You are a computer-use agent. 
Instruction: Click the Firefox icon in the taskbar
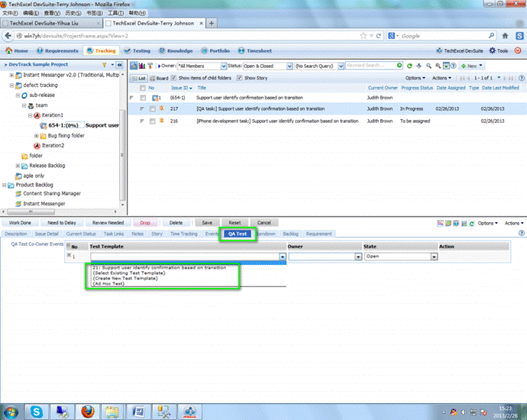(88, 412)
